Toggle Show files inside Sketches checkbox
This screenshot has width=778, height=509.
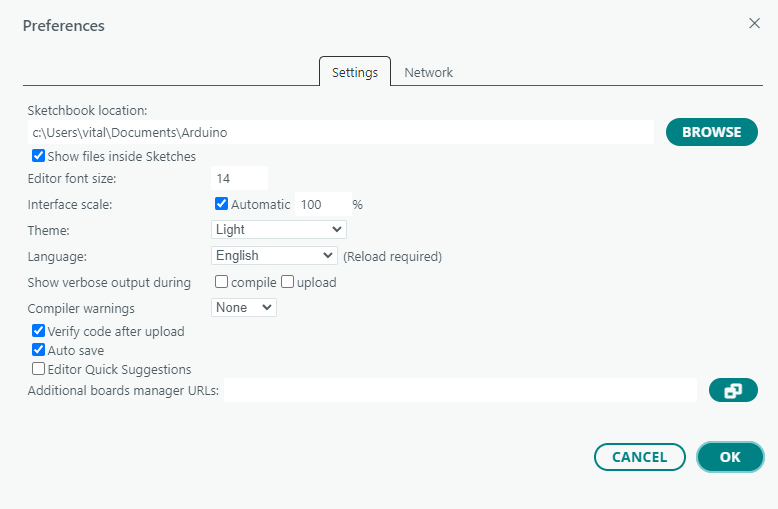pos(38,156)
